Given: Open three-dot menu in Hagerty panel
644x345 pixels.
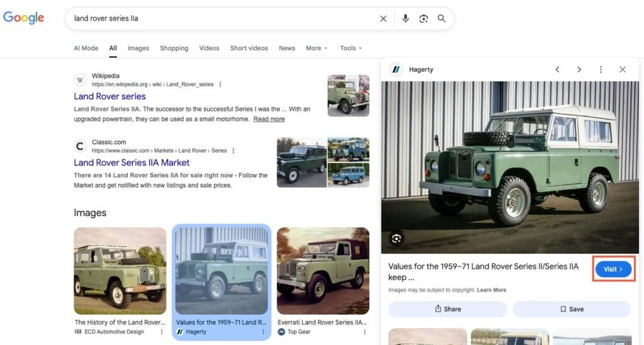Looking at the screenshot, I should click(601, 70).
